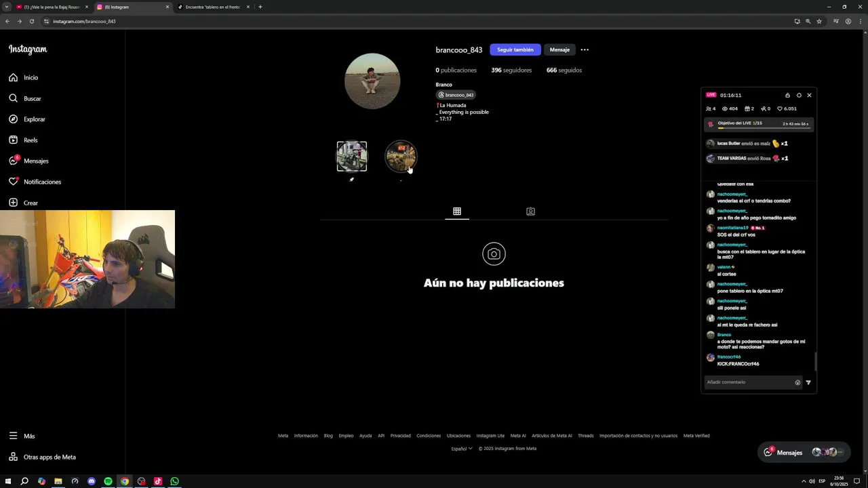868x488 pixels.
Task: Open the browser zoom icon
Action: [808, 21]
